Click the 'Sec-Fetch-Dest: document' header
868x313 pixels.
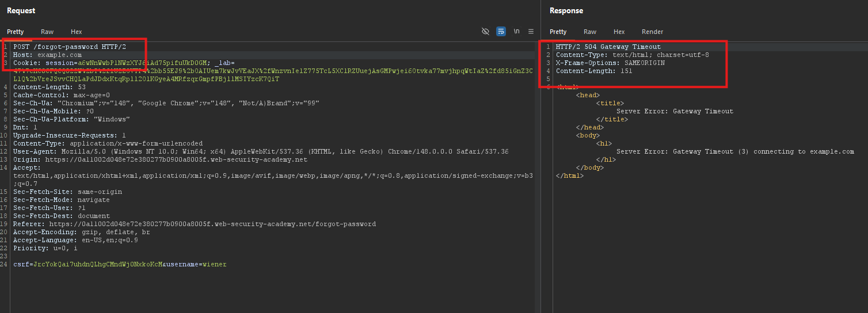62,216
